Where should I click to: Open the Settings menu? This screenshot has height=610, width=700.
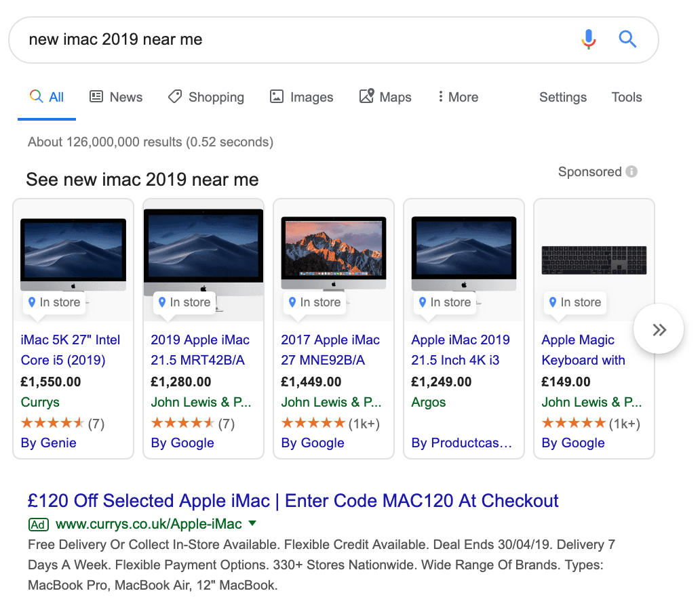(563, 97)
